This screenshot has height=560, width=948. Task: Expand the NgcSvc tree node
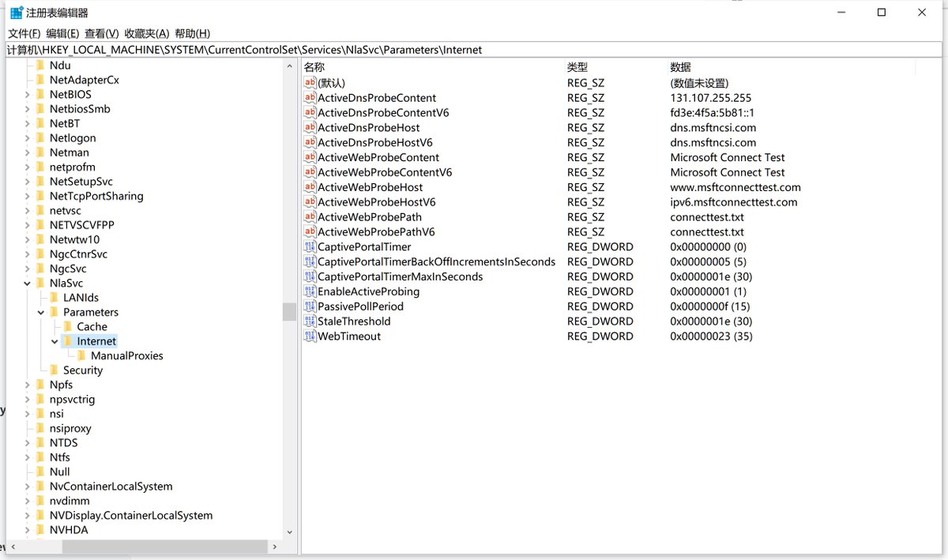click(x=27, y=269)
